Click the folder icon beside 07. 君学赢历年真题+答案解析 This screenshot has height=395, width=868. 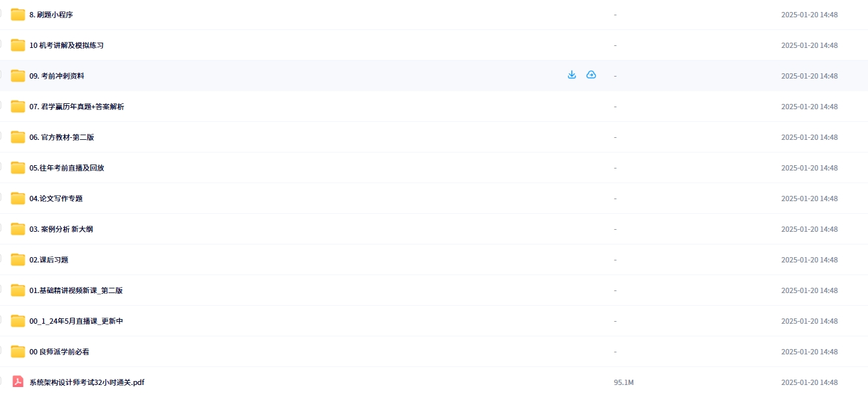click(x=18, y=107)
